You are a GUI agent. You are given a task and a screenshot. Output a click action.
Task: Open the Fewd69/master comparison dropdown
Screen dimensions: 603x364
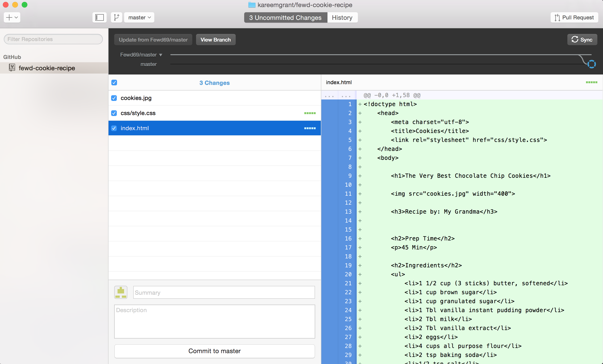[141, 55]
